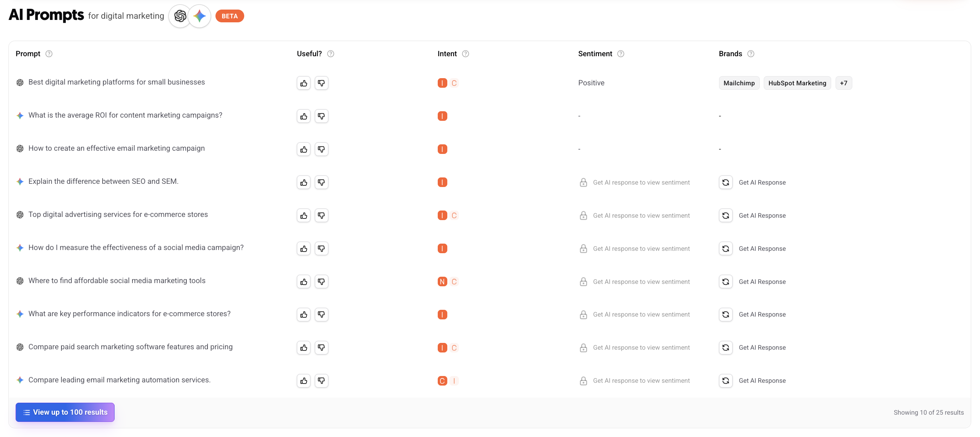Click the HubSpot Marketing brand chip

796,83
